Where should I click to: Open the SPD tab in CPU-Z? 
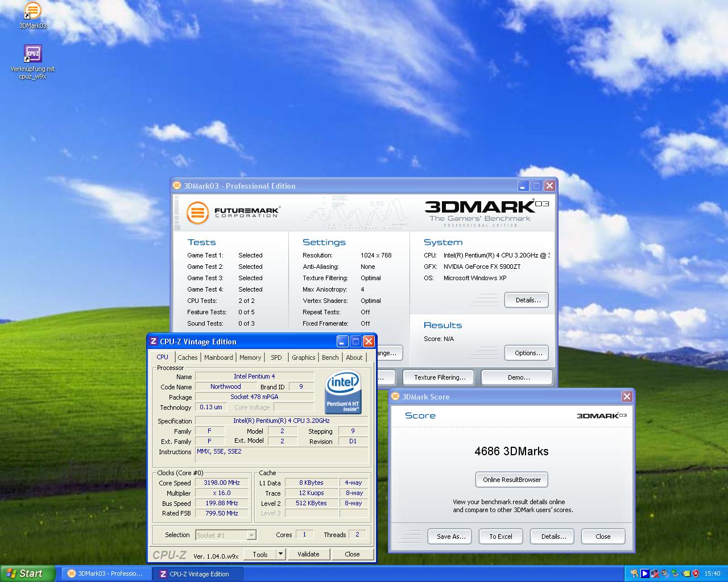[x=276, y=357]
